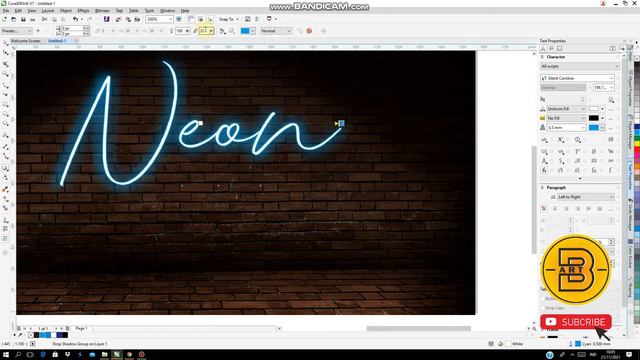Open the Object Properties docker tab
The image size is (640, 360).
[x=630, y=89]
